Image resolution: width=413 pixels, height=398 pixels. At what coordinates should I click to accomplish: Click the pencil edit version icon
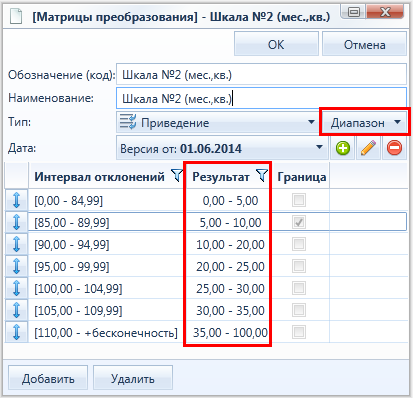pos(368,148)
